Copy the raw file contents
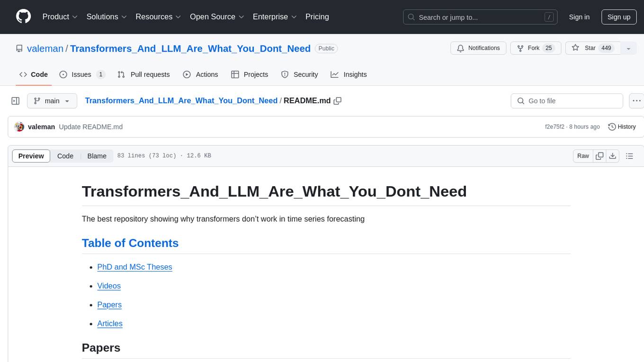The image size is (644, 362). [x=599, y=156]
